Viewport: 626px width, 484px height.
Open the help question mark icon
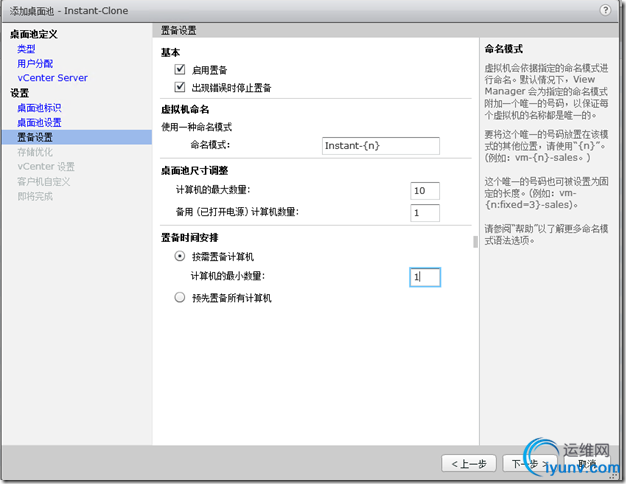click(605, 10)
